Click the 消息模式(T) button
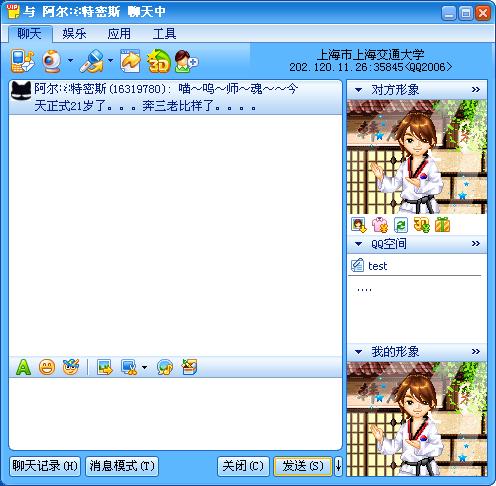This screenshot has height=486, width=496. [x=122, y=466]
